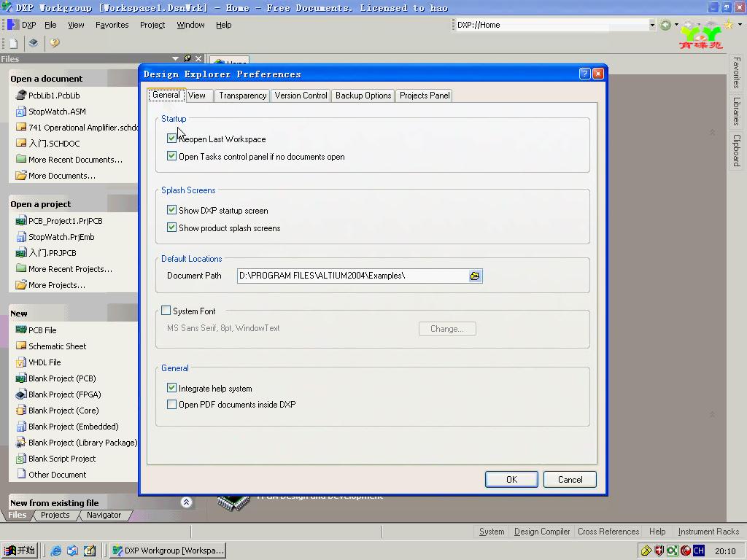
Task: Click Cancel in Preferences dialog
Action: click(570, 480)
